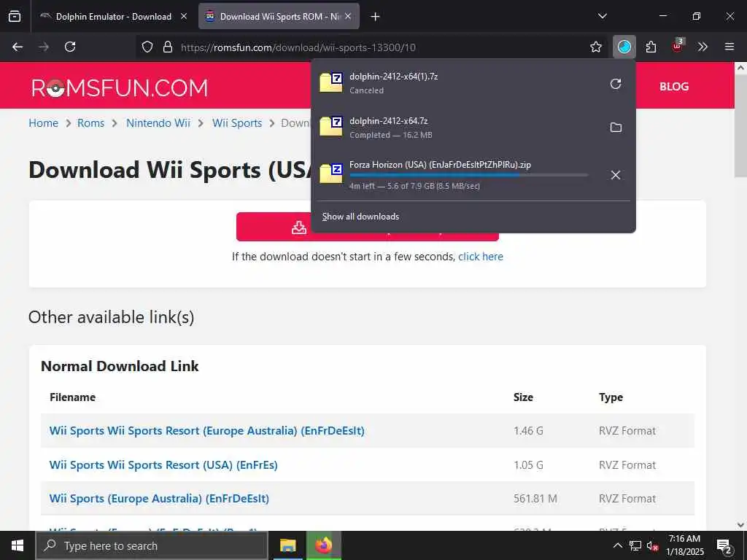This screenshot has width=747, height=560.
Task: Open the canceled dolphin-2412-x64(1).7z entry
Action: click(457, 83)
